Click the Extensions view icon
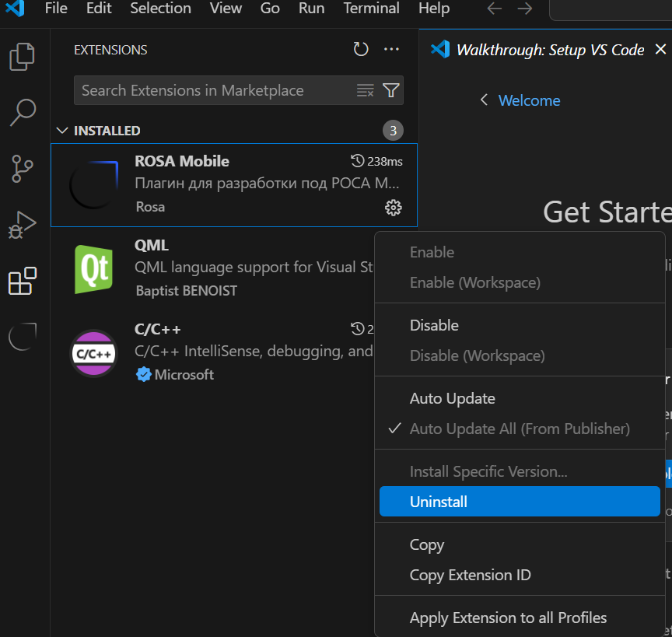This screenshot has height=637, width=672. tap(22, 281)
